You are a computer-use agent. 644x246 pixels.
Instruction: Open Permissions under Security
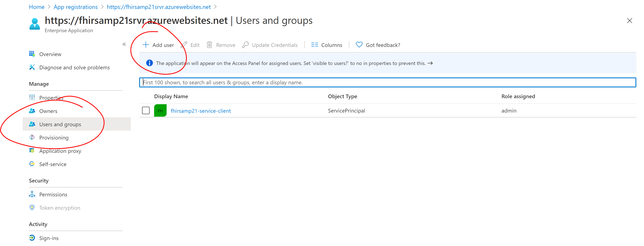[x=53, y=194]
